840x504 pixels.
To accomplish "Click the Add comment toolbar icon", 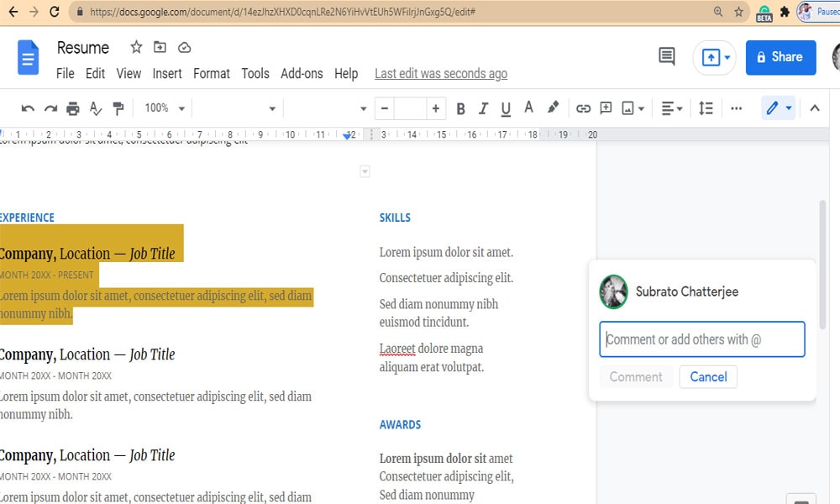I will 606,108.
